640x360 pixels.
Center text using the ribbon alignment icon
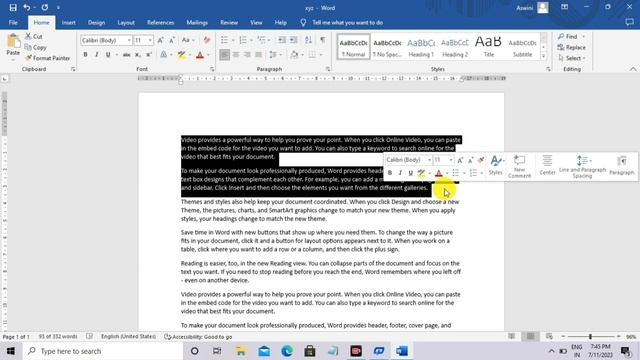pos(236,54)
